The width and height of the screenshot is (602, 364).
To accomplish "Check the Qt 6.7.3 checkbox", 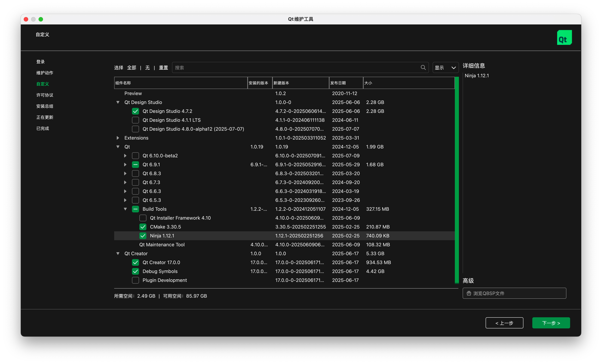I will [x=135, y=182].
